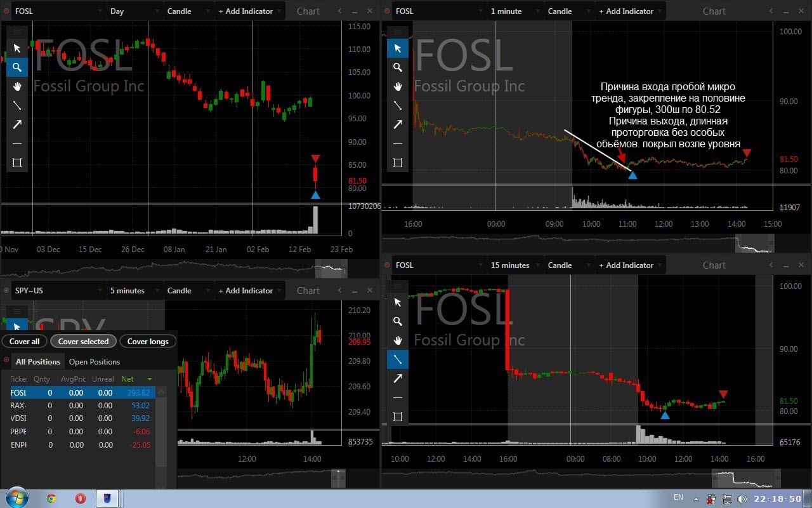812x508 pixels.
Task: Toggle the red link circle beside All Positions
Action: click(x=6, y=361)
